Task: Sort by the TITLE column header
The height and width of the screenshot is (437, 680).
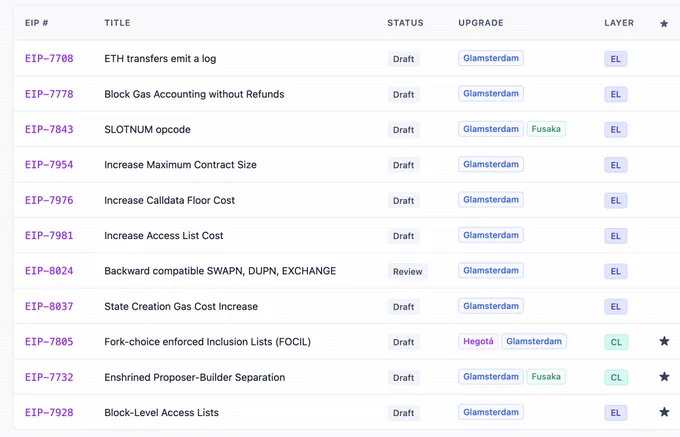Action: pyautogui.click(x=117, y=23)
